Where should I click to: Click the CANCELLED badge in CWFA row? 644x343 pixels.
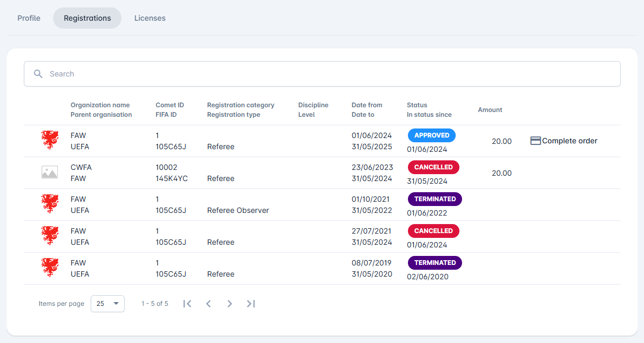pyautogui.click(x=433, y=167)
